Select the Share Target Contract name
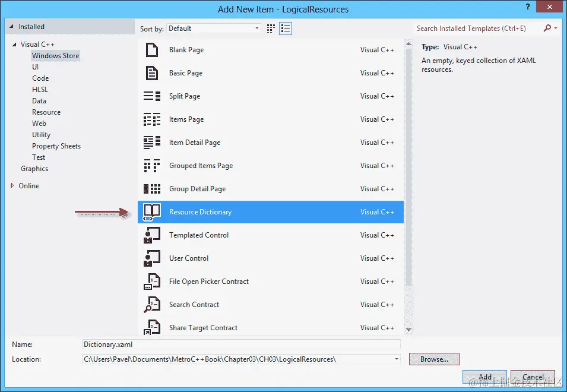Viewport: 567px width, 392px height. tap(203, 328)
